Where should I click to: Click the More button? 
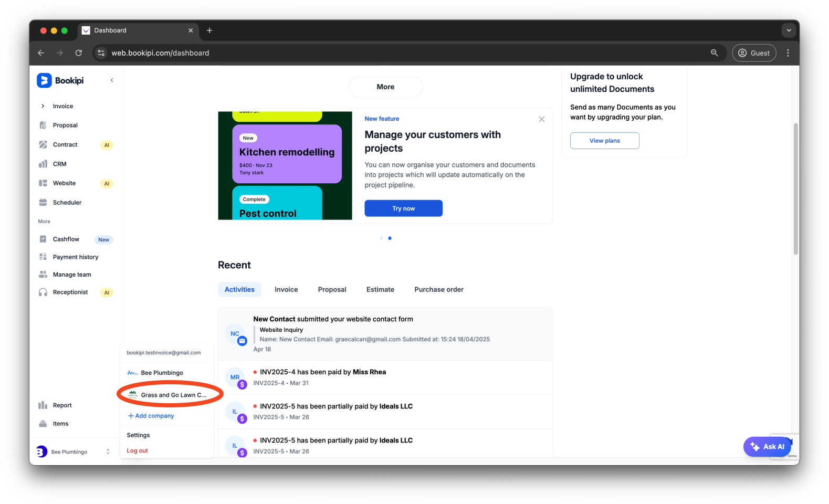(x=385, y=87)
